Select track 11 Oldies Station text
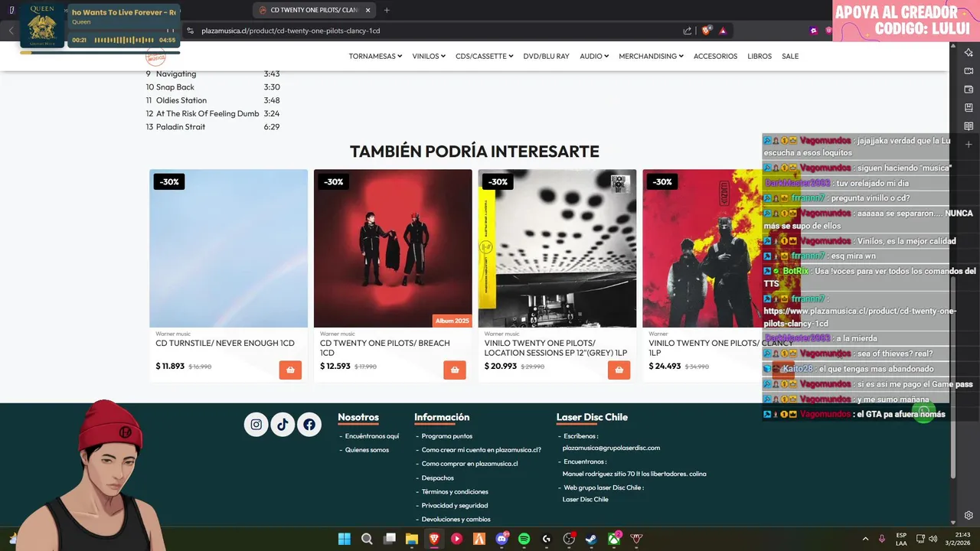Screen dimensions: 980x551 181,100
